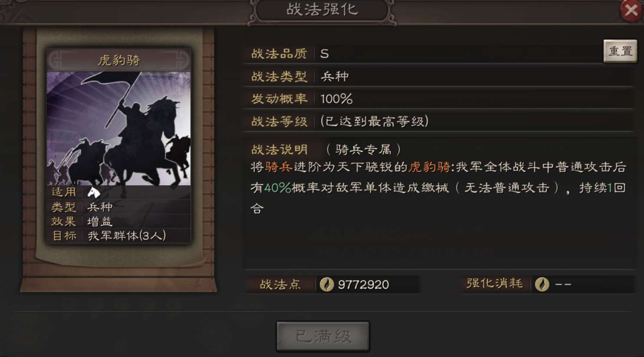Click the 强化消耗 feather coin icon
644x357 pixels.
pyautogui.click(x=542, y=284)
